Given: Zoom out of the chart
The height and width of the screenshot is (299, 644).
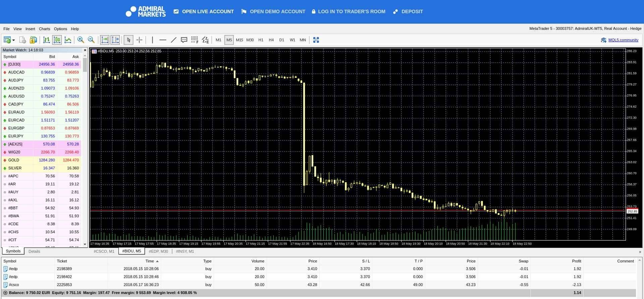Looking at the screenshot, I should pos(91,40).
